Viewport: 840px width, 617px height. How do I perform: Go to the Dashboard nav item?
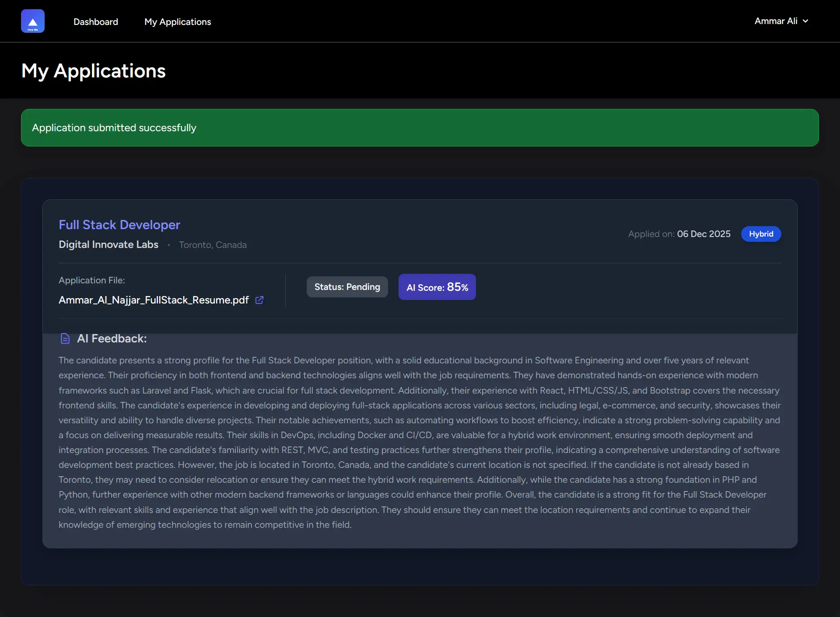[x=96, y=22]
